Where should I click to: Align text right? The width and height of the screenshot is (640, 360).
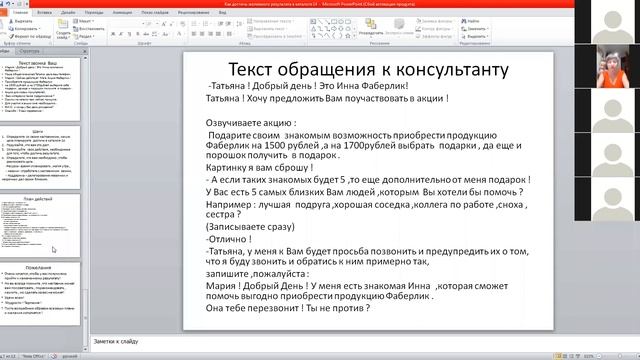pos(210,34)
